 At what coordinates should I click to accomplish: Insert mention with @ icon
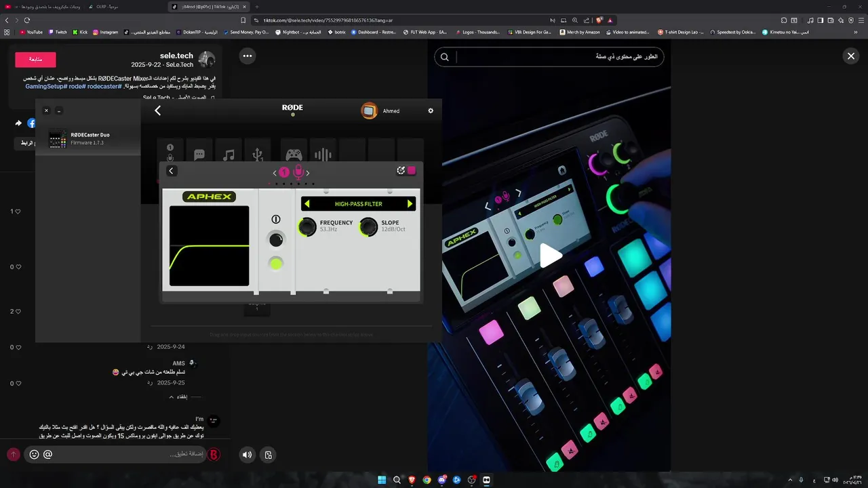coord(47,454)
